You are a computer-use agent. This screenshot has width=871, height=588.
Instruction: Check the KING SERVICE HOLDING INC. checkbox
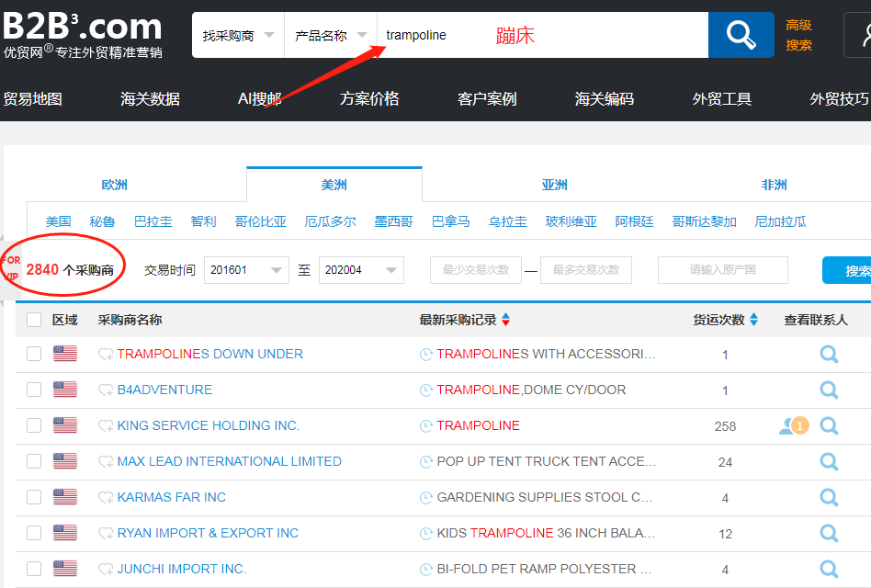tap(34, 425)
